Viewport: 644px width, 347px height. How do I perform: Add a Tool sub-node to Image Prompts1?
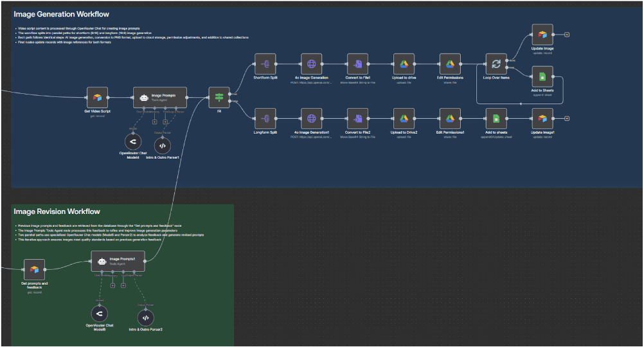pos(123,285)
